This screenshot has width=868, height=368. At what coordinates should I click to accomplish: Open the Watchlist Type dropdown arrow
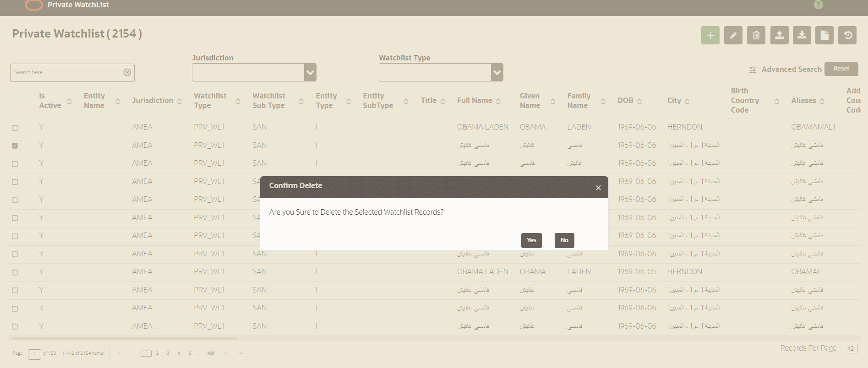(497, 72)
